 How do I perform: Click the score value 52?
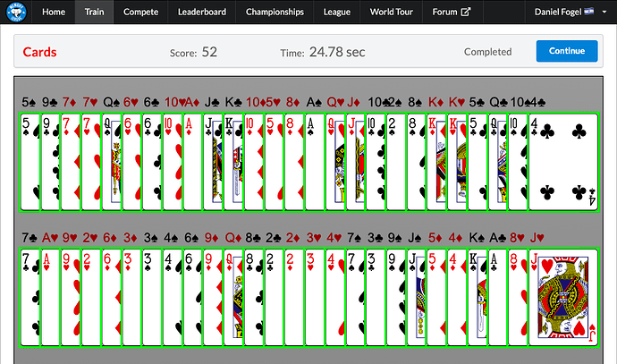click(x=209, y=52)
